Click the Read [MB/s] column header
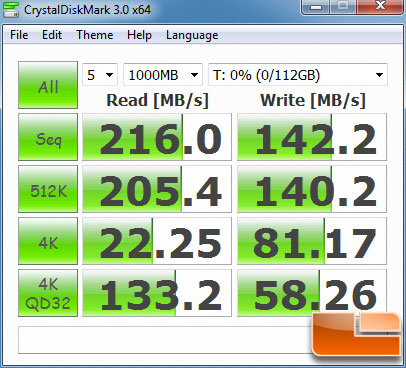406x368 pixels. [157, 100]
